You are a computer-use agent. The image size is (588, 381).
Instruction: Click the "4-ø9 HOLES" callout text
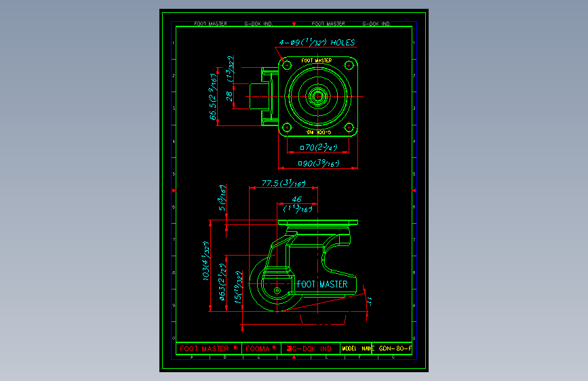tap(317, 43)
